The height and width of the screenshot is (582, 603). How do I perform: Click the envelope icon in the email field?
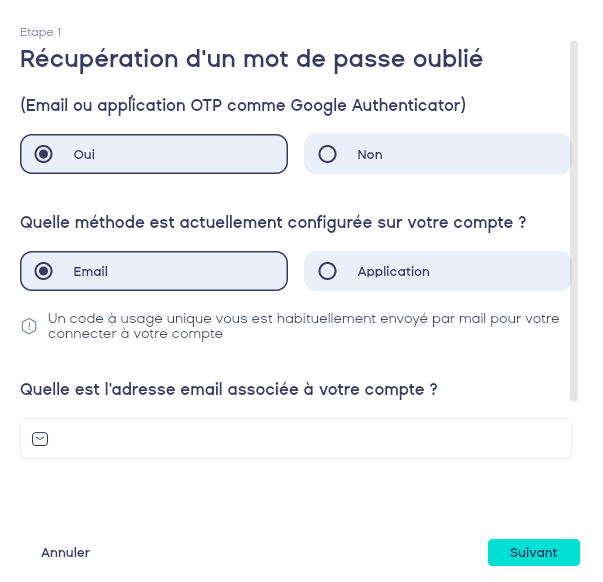coord(40,438)
